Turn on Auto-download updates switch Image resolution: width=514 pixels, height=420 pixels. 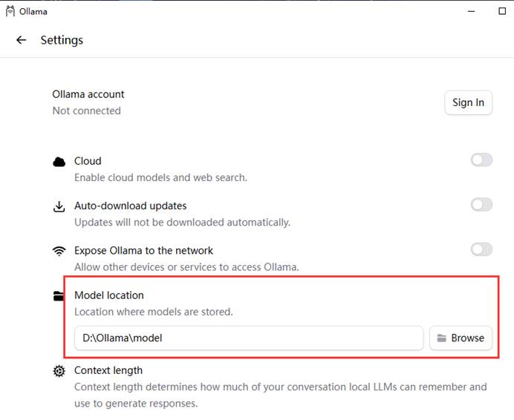(x=481, y=205)
